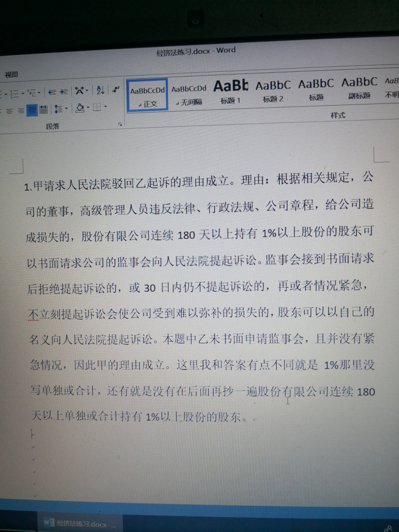Screen dimensions: 399x532
Task: Click the 段落 group label
Action: tap(53, 127)
